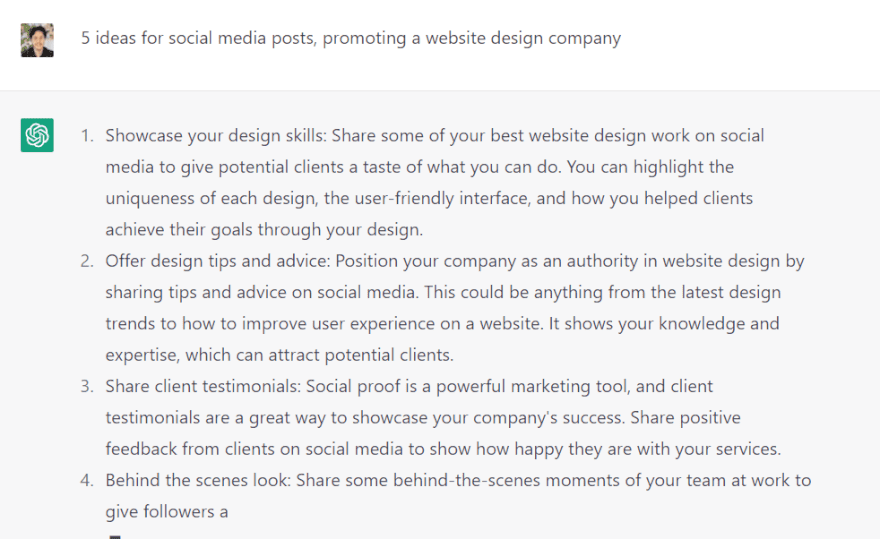
Task: Click list number 4 in the response
Action: (87, 480)
